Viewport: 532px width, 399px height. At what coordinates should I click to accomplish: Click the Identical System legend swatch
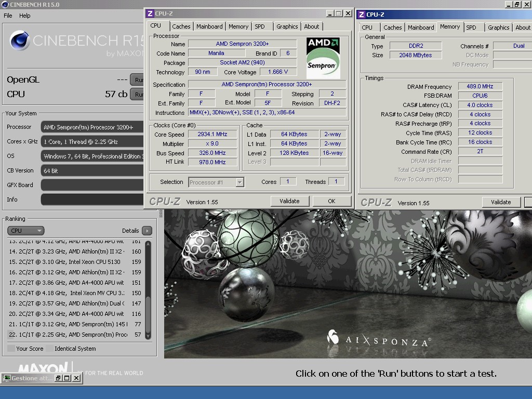pyautogui.click(x=49, y=349)
